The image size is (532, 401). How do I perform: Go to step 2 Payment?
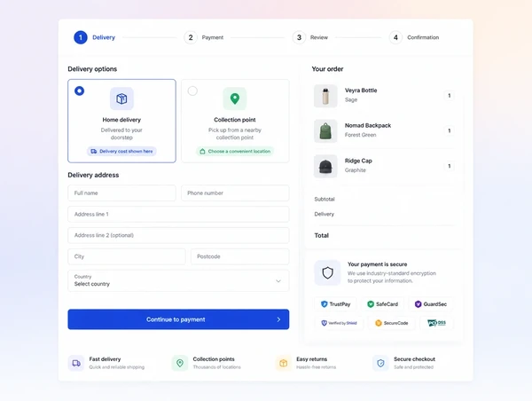click(204, 37)
